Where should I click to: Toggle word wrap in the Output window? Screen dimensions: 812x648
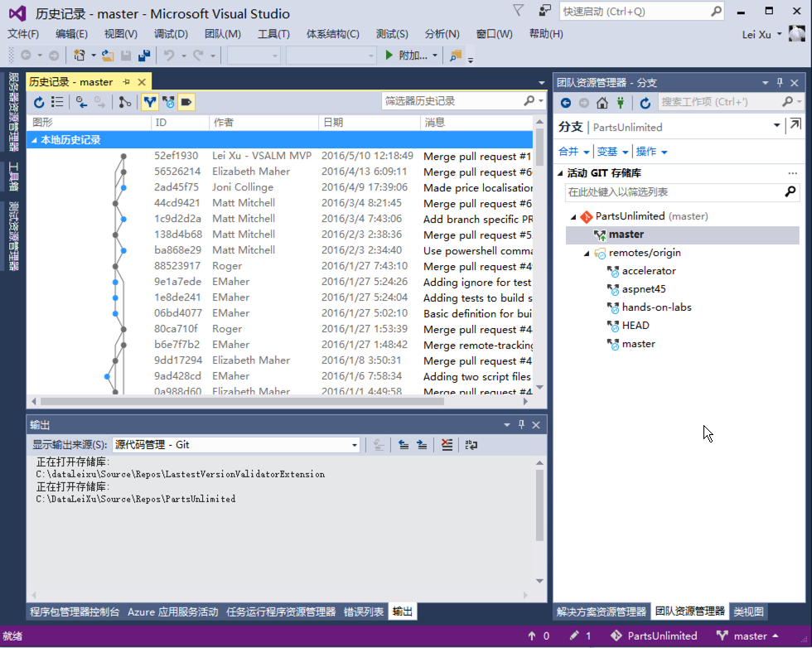tap(471, 445)
